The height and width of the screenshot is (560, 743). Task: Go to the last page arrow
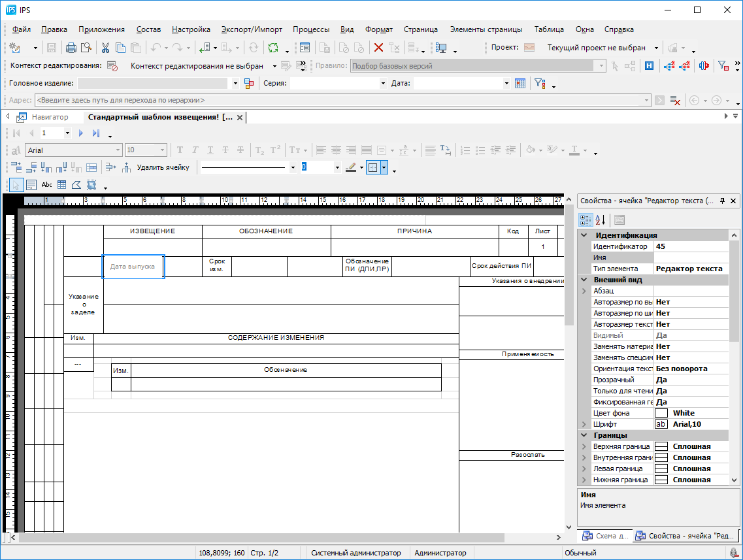[x=95, y=133]
